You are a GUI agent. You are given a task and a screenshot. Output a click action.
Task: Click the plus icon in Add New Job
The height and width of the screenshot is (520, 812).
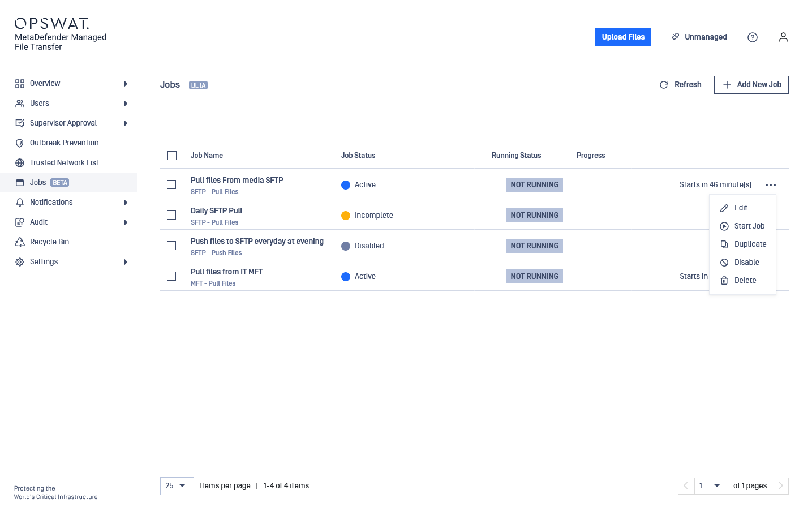pyautogui.click(x=727, y=85)
